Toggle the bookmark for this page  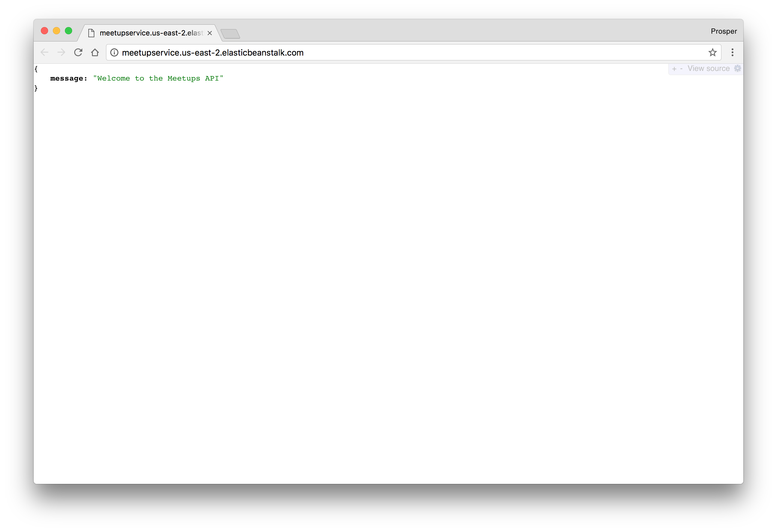[713, 52]
